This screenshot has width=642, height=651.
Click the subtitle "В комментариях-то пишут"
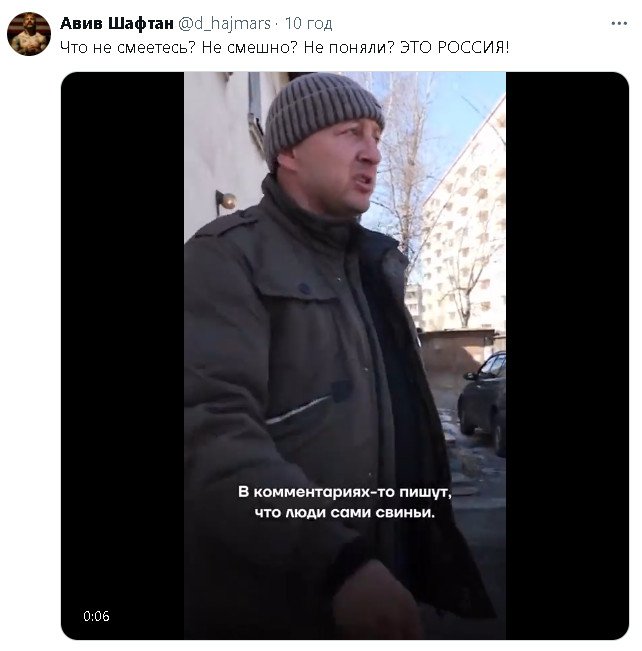click(x=344, y=492)
